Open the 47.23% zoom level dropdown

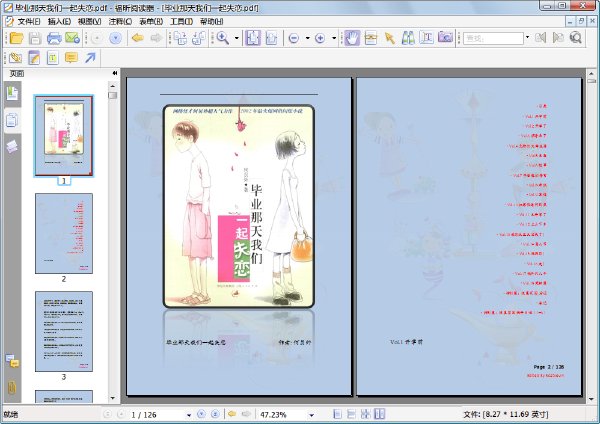pos(311,415)
